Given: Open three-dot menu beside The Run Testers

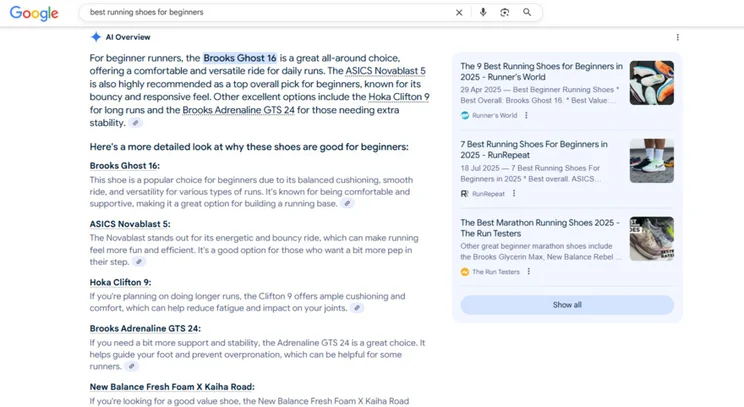Looking at the screenshot, I should (x=529, y=271).
